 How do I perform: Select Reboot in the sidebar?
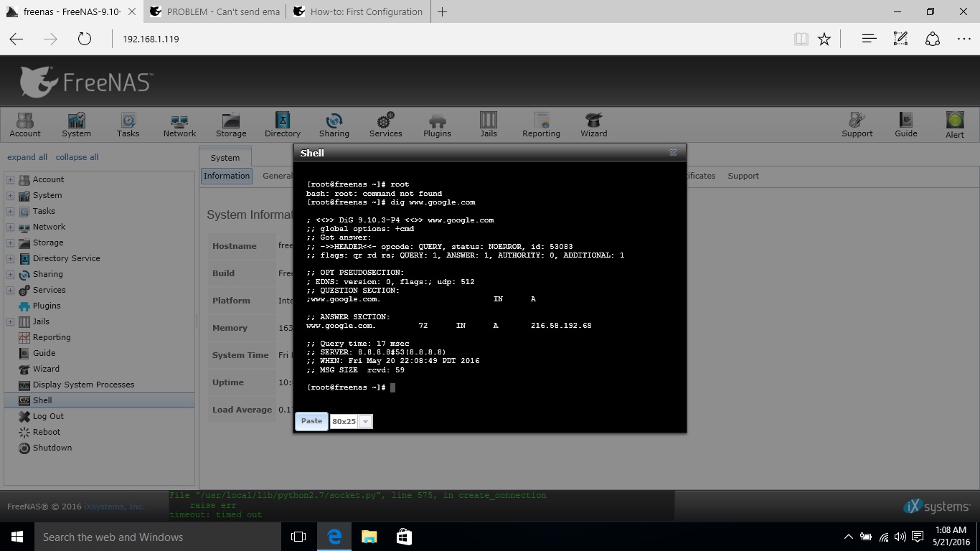47,432
